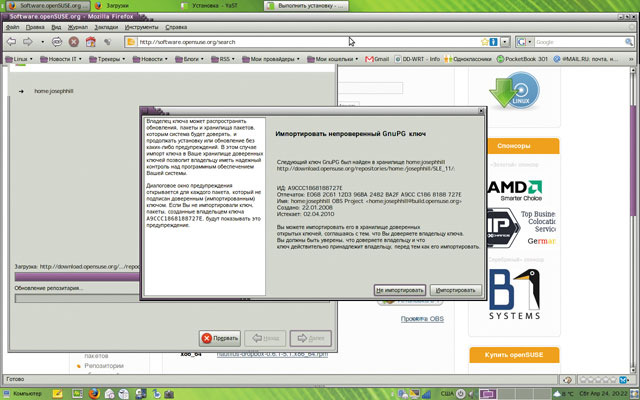Open Одноклассники bookmark

pos(468,59)
